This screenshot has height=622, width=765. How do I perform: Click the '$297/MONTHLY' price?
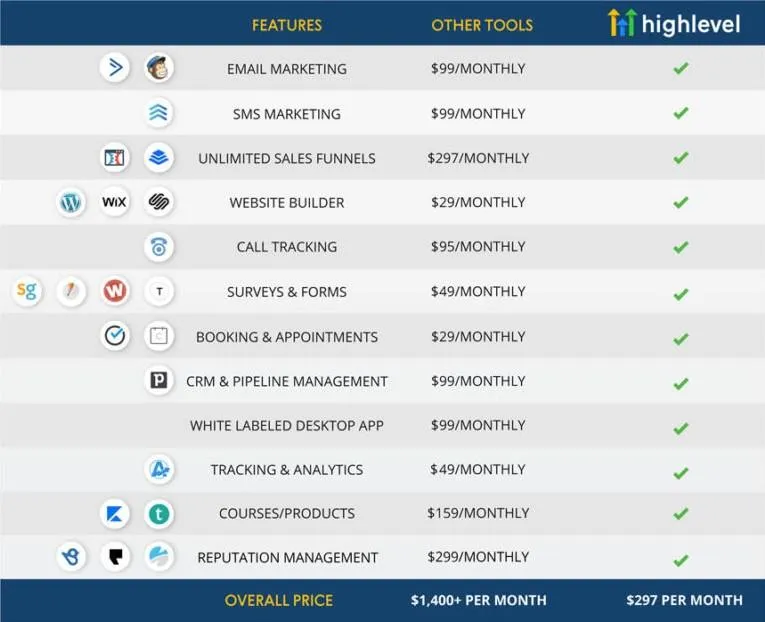pos(478,158)
